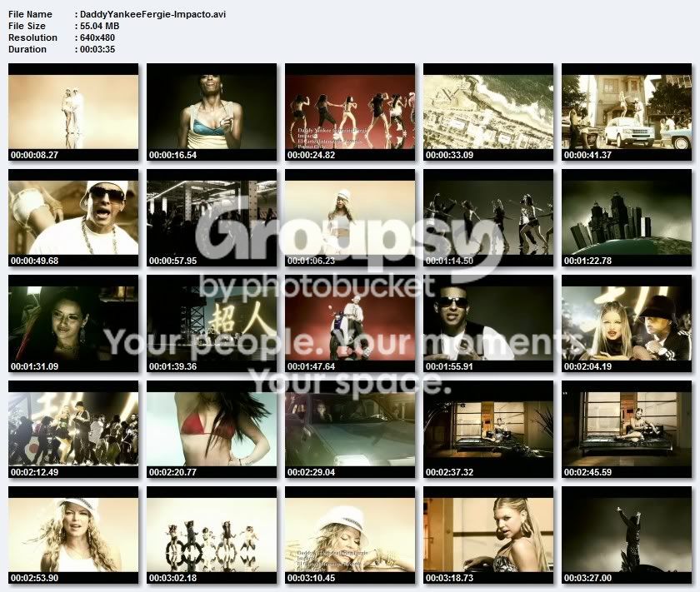Click the 'Duration' label
The height and width of the screenshot is (592, 700).
pos(27,49)
